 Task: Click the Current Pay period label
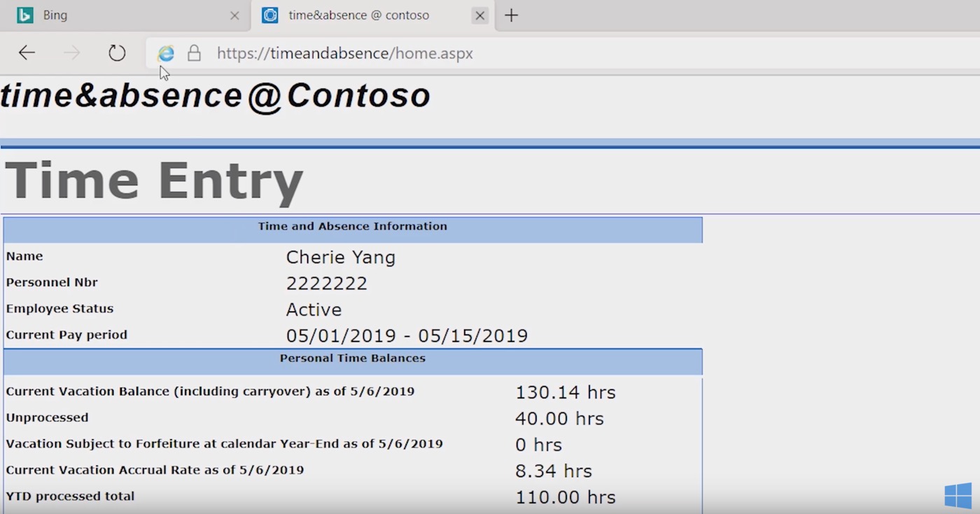(66, 335)
